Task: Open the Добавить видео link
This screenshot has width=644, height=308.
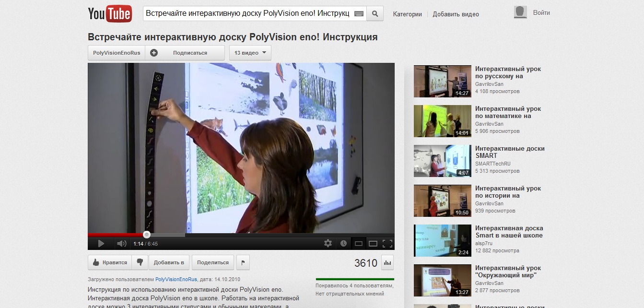Action: tap(456, 14)
